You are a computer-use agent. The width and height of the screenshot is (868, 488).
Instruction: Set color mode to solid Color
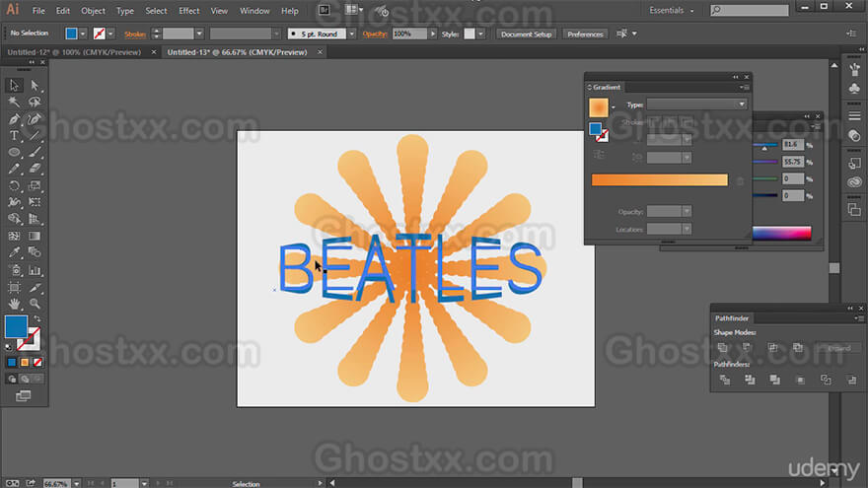point(12,363)
